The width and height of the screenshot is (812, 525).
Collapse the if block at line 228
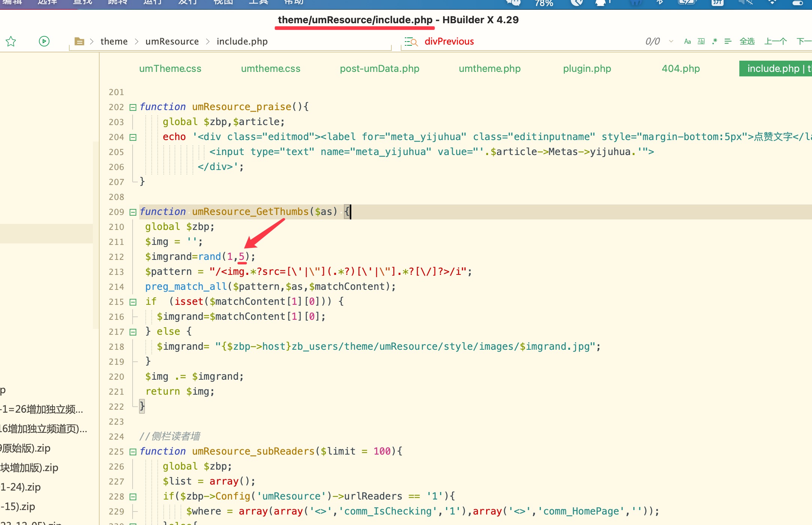(x=133, y=497)
